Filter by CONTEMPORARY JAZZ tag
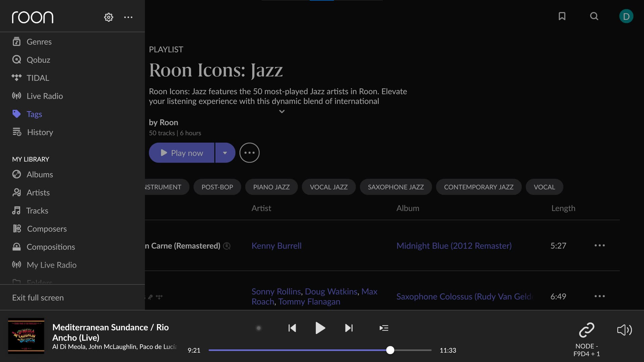Image resolution: width=644 pixels, height=362 pixels. tap(479, 187)
